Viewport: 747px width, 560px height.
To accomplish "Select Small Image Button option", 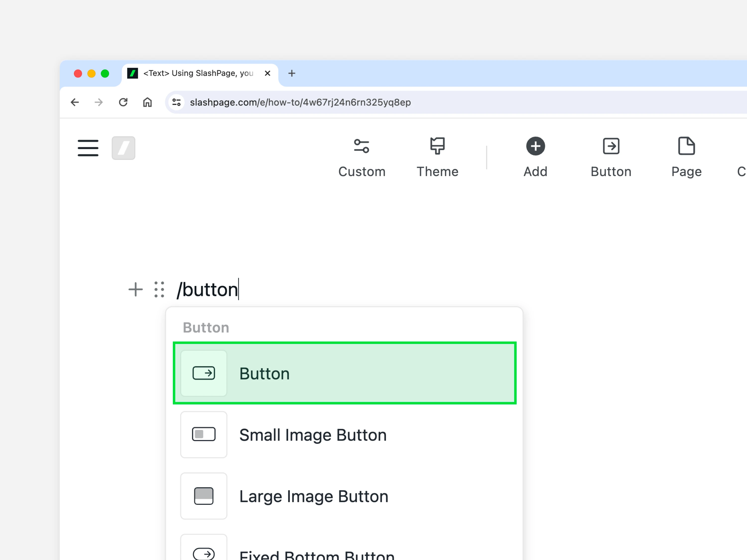I will (x=344, y=434).
